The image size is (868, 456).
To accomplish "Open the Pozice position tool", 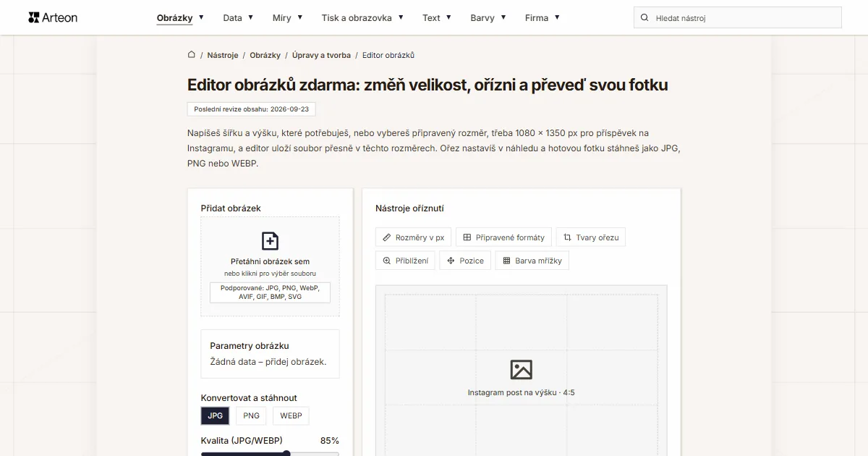I will (465, 261).
